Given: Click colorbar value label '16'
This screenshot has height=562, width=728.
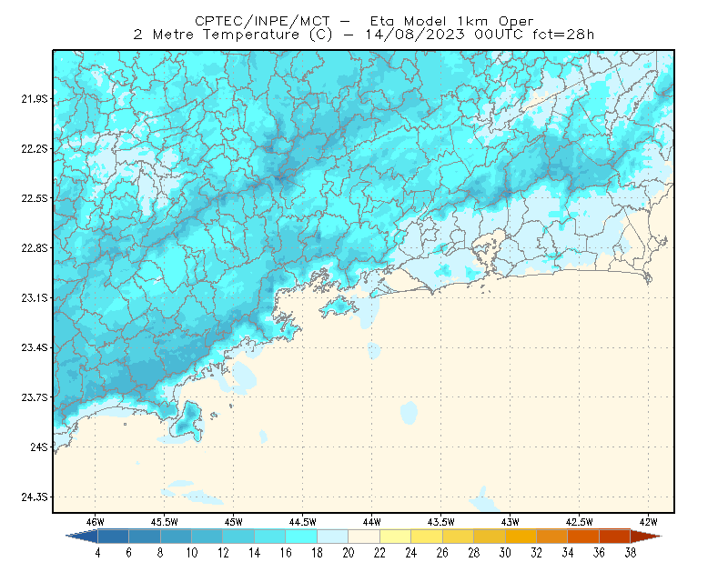Looking at the screenshot, I should pyautogui.click(x=286, y=553).
